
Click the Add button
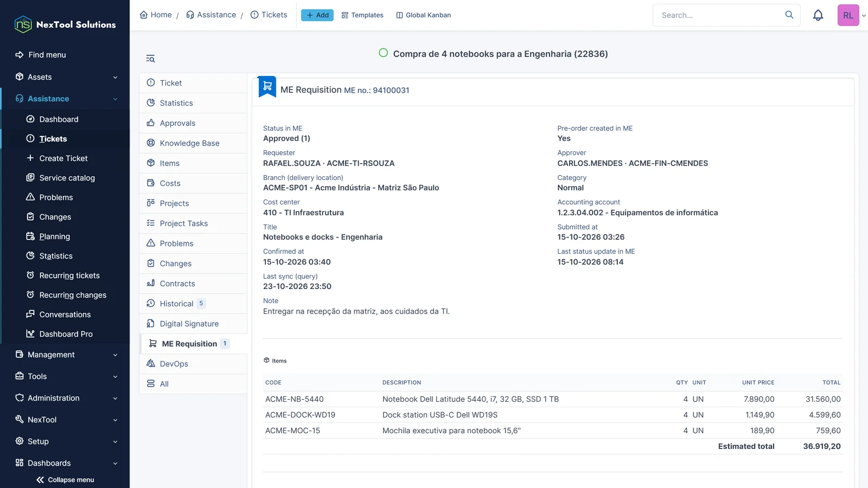[x=317, y=15]
